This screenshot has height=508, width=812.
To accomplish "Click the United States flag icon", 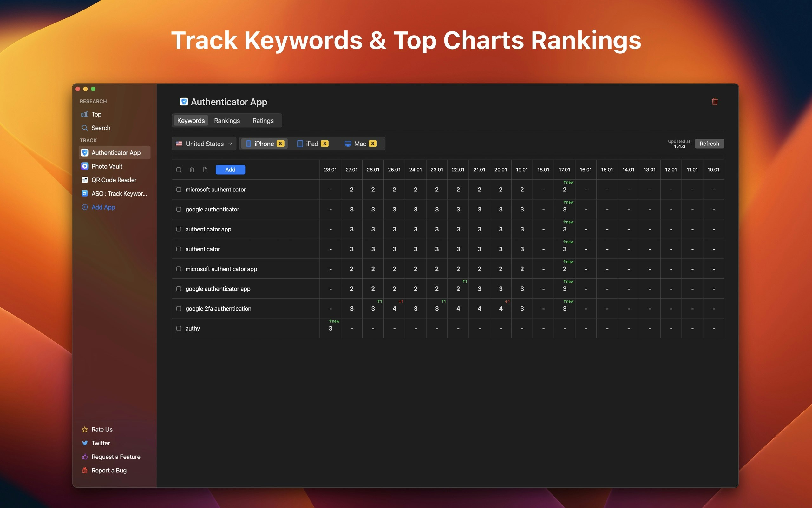I will coord(179,144).
